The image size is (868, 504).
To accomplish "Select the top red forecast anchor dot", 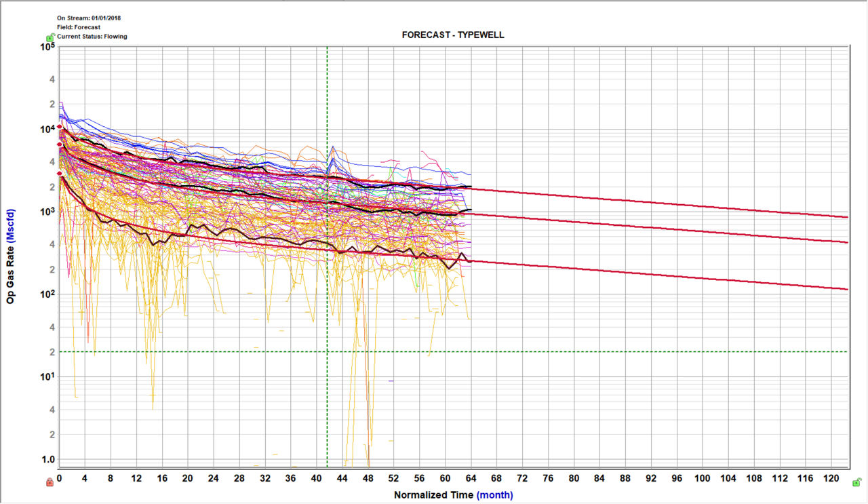I will 60,127.
